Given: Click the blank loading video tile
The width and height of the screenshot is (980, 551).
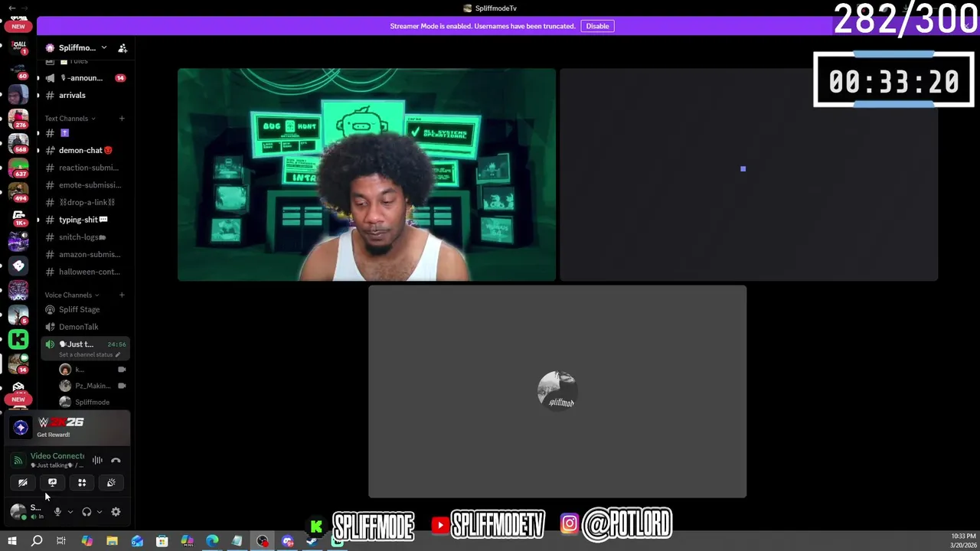Looking at the screenshot, I should pos(749,175).
